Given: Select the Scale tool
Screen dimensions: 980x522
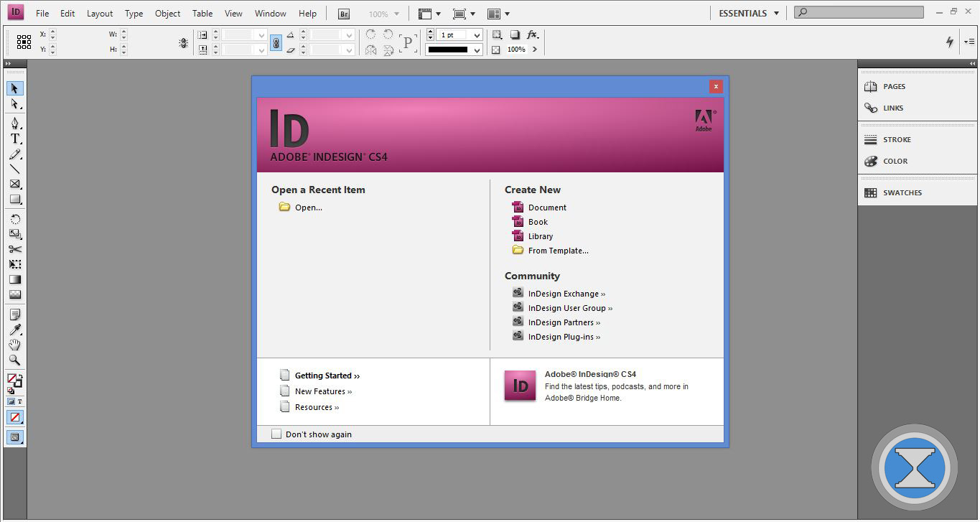Looking at the screenshot, I should (x=15, y=234).
